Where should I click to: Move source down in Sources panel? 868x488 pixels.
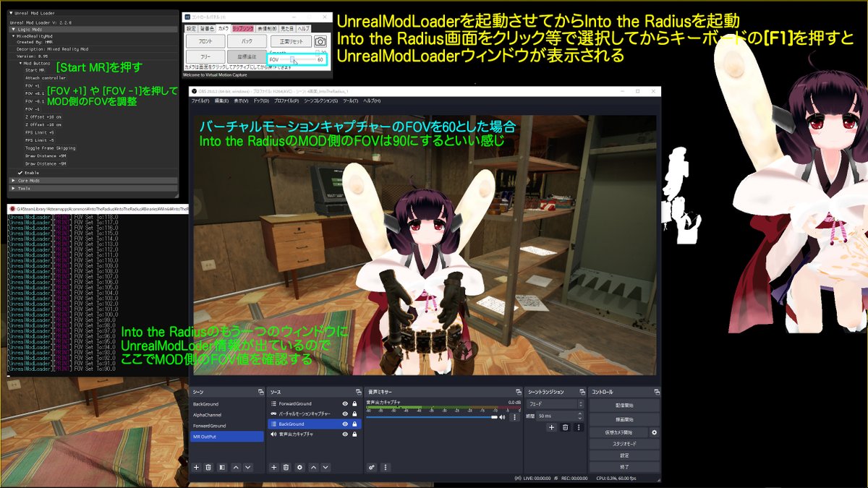click(x=326, y=468)
